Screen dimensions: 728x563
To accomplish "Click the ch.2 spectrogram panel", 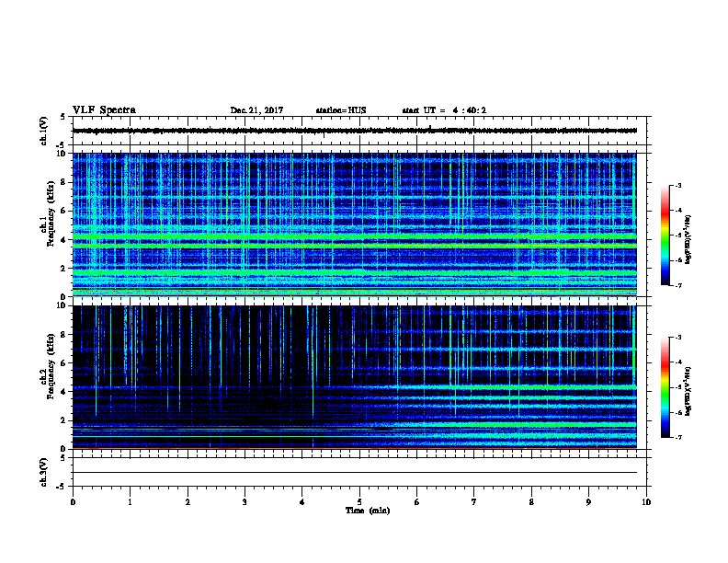I will [355, 377].
